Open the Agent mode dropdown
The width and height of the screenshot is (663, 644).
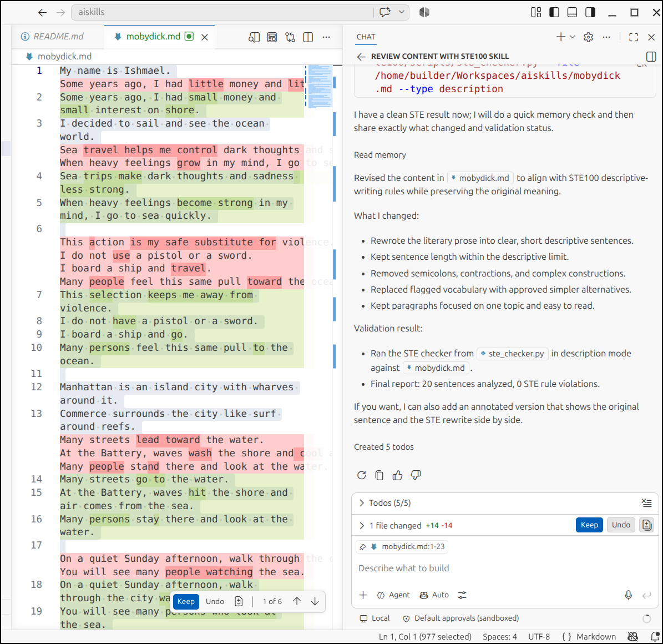[x=394, y=595]
